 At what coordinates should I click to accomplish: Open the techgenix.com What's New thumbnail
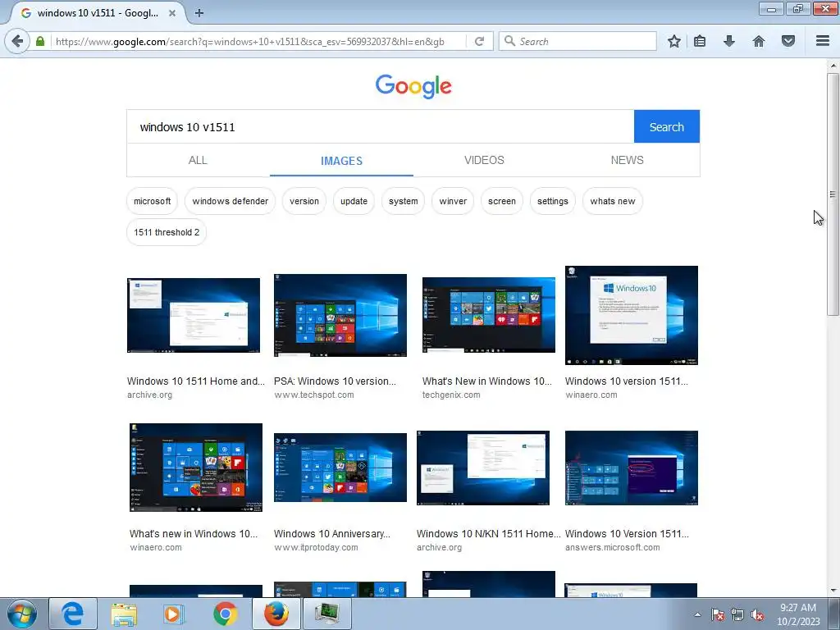click(489, 315)
